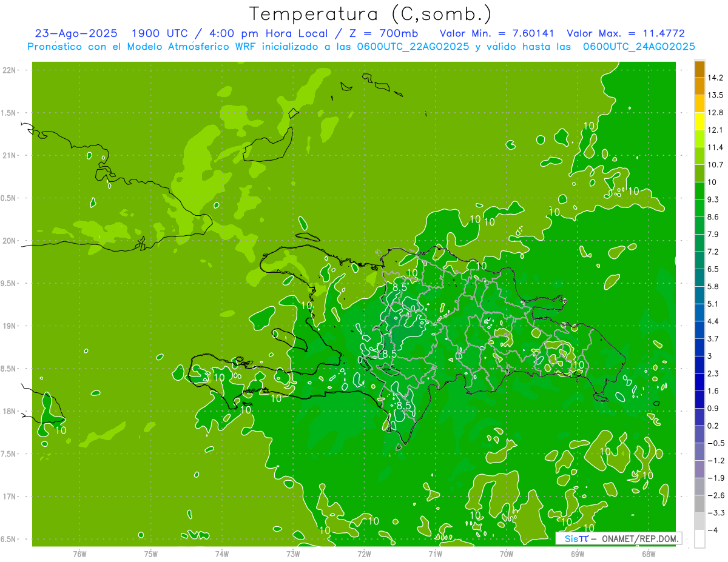Image resolution: width=728 pixels, height=562 pixels.
Task: Click the "76W" longitude axis label
Action: 79,554
